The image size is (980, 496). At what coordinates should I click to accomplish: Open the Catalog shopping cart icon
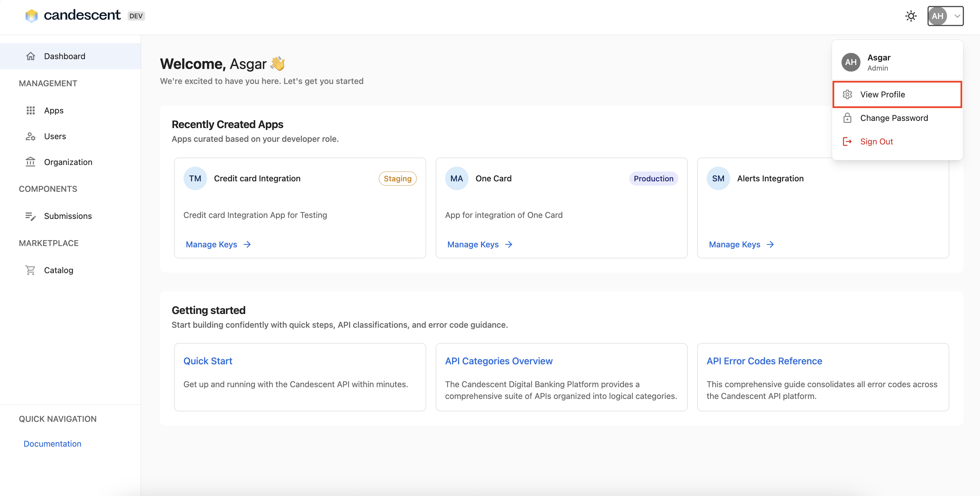click(30, 270)
